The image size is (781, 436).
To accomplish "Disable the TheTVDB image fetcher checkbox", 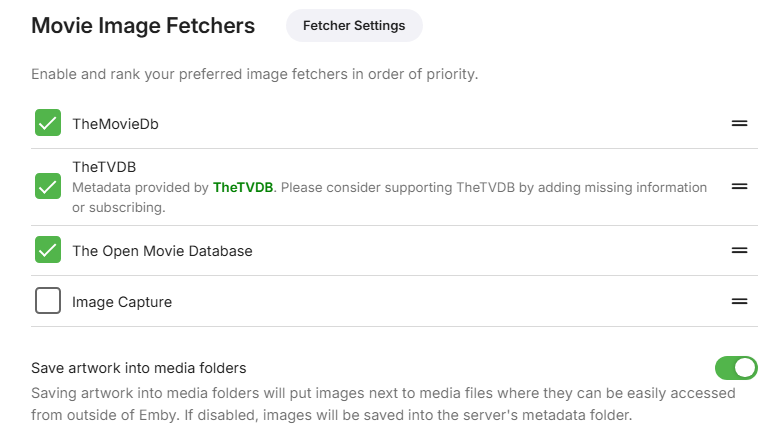I will click(48, 186).
